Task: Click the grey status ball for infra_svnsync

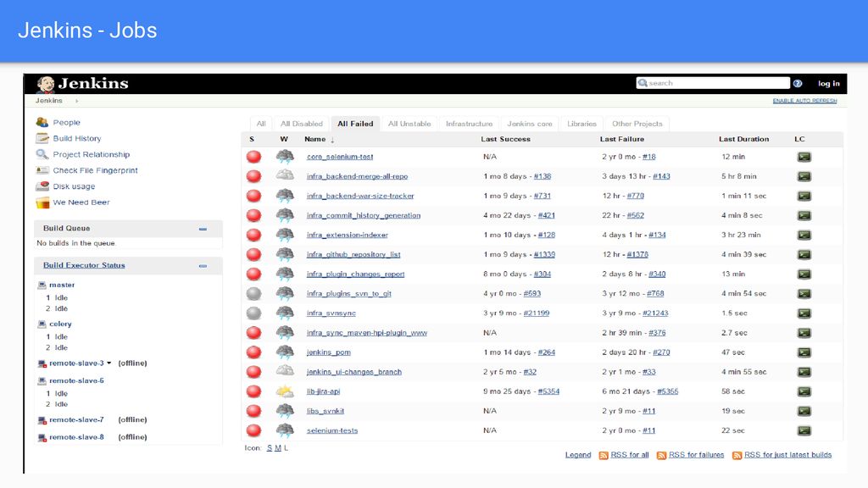Action: pos(253,313)
